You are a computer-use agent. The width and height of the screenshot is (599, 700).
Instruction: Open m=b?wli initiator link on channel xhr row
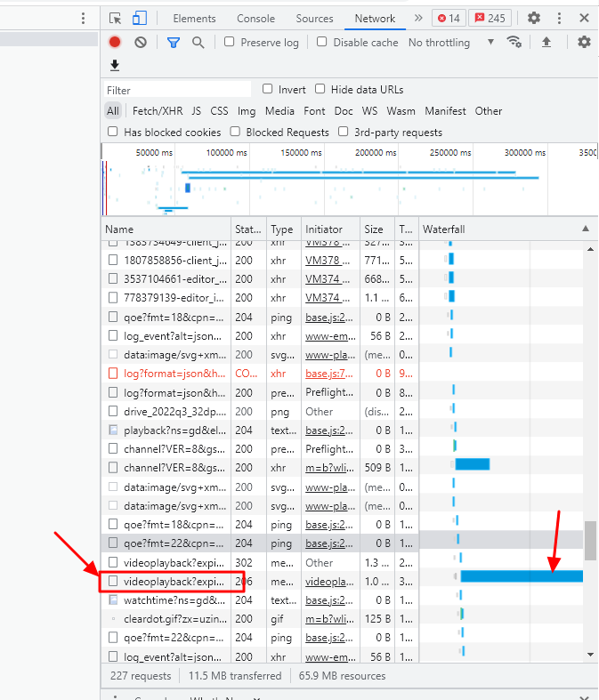tap(330, 468)
